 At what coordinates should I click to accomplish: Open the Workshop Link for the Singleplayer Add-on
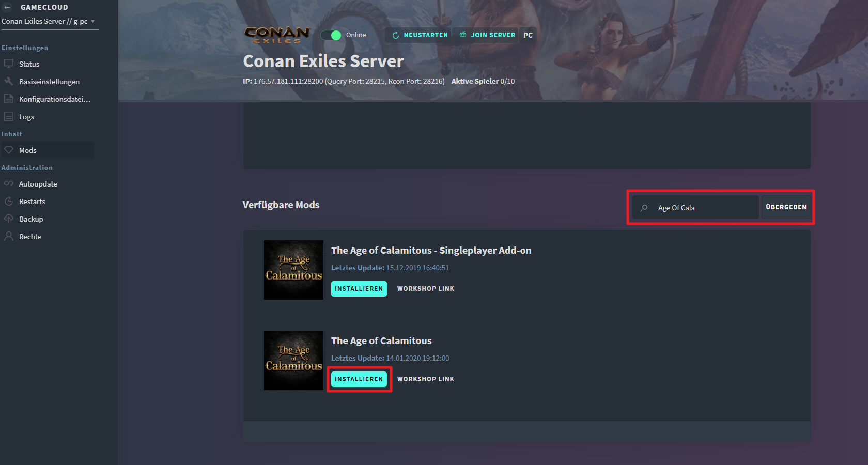[x=425, y=288]
